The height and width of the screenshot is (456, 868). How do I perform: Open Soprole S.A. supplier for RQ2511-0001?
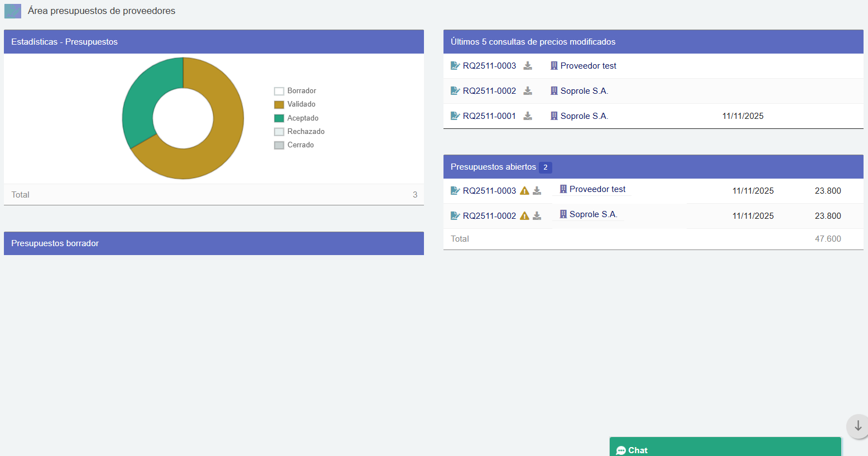click(x=584, y=116)
